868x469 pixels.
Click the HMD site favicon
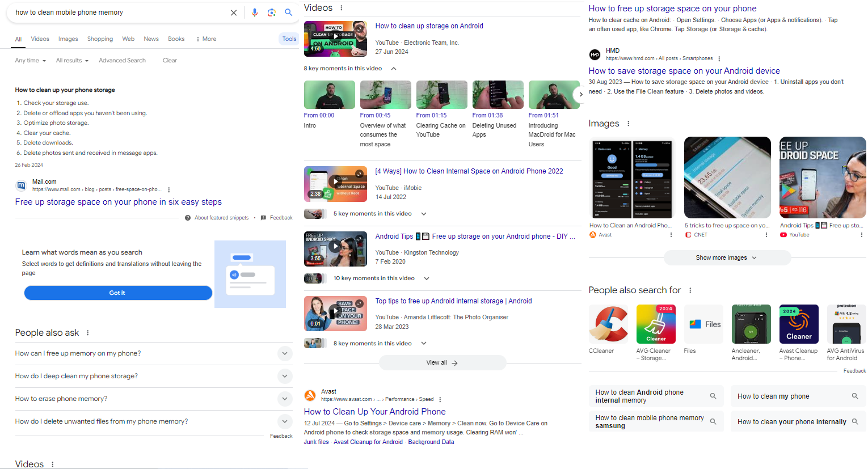point(595,54)
